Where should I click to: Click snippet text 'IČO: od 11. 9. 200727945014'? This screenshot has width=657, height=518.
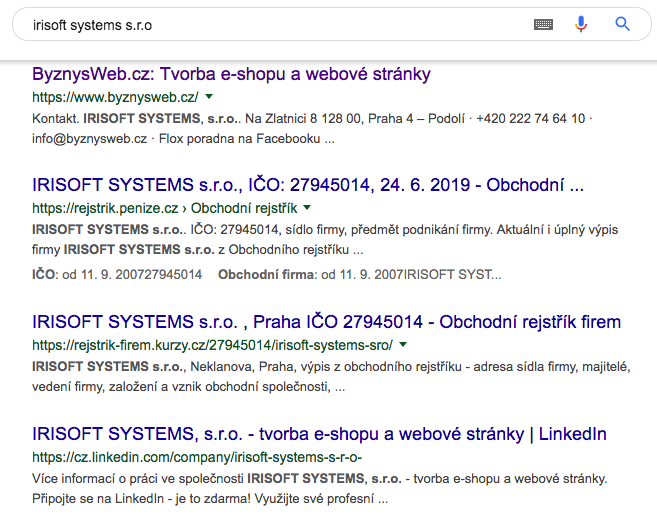[117, 275]
